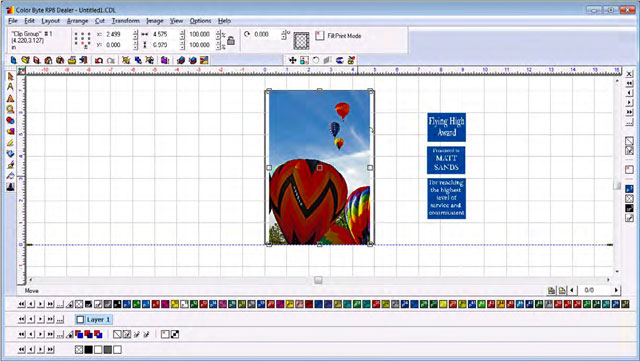Select the pencil drawing tool
The width and height of the screenshot is (640, 361).
pos(10,143)
